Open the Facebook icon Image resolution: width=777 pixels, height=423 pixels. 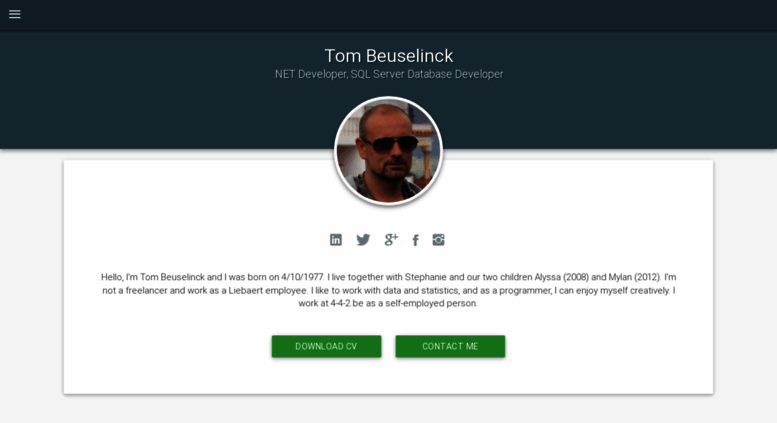click(415, 240)
